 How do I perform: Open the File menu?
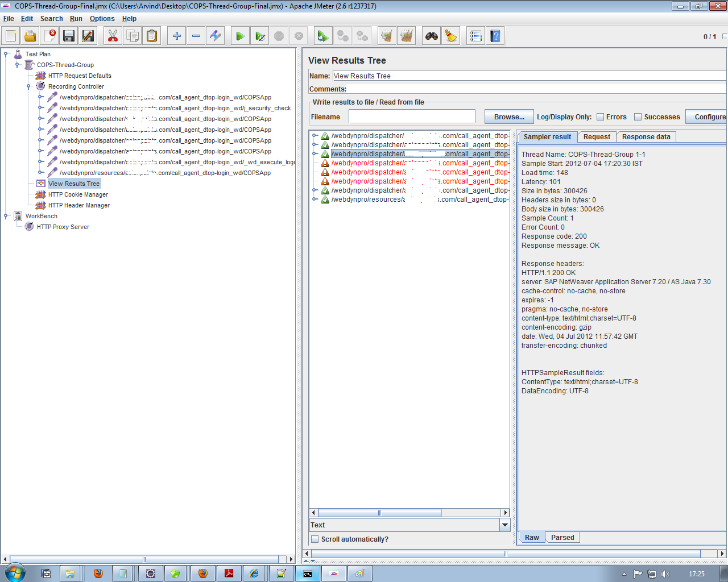tap(9, 19)
